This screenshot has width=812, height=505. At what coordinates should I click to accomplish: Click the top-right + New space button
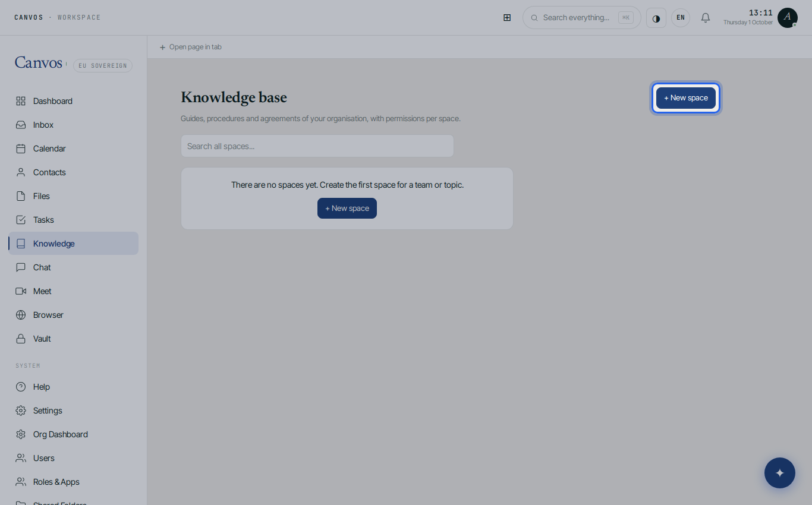(x=686, y=98)
